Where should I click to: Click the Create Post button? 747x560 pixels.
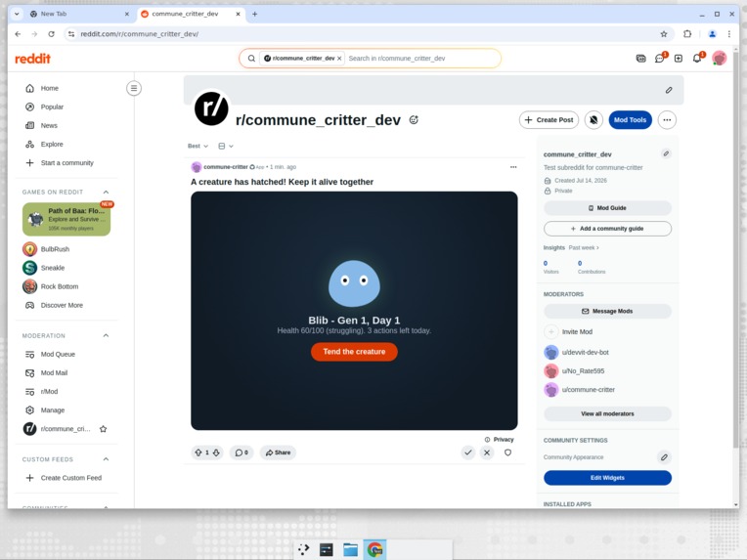[x=549, y=120]
